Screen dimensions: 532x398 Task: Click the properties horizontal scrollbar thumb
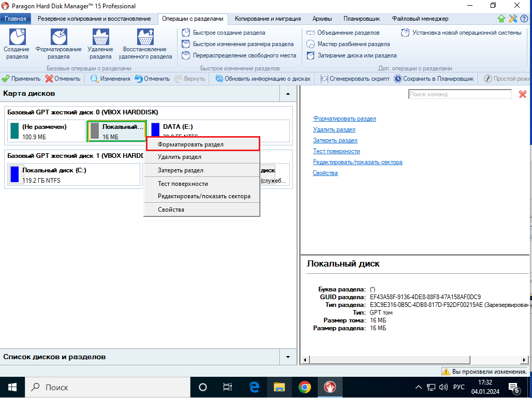390,360
